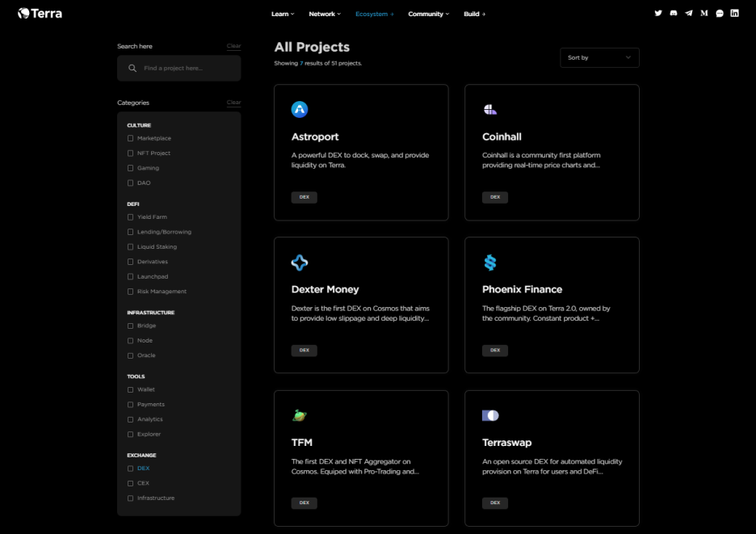Check the NFT Project filter
Viewport: 756px width, 534px height.
coord(130,153)
